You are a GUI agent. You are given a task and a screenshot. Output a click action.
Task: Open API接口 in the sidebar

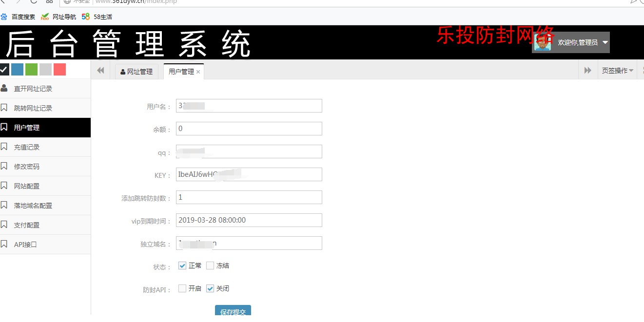(x=45, y=245)
